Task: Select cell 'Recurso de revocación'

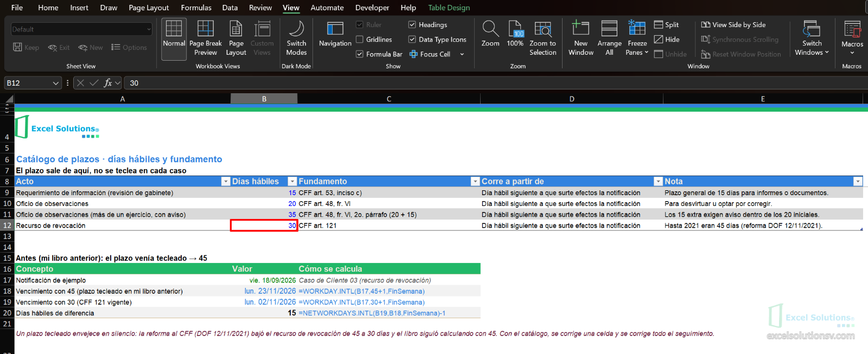Action: point(123,226)
